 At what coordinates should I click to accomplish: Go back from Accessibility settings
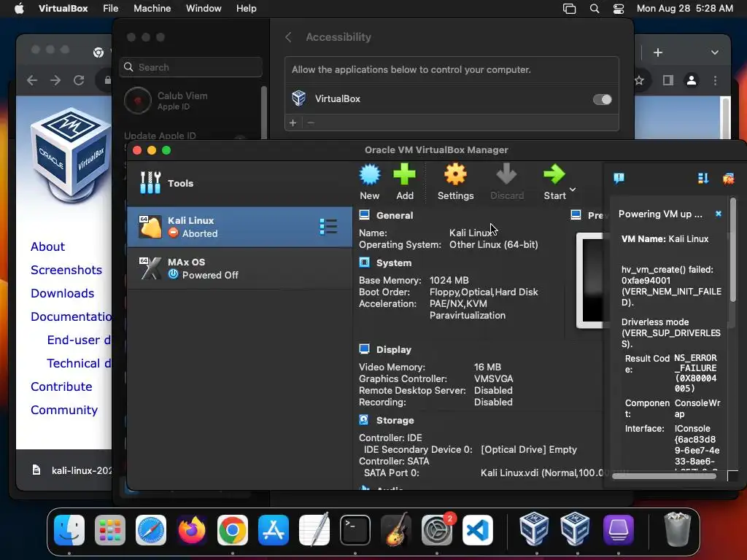click(x=288, y=37)
